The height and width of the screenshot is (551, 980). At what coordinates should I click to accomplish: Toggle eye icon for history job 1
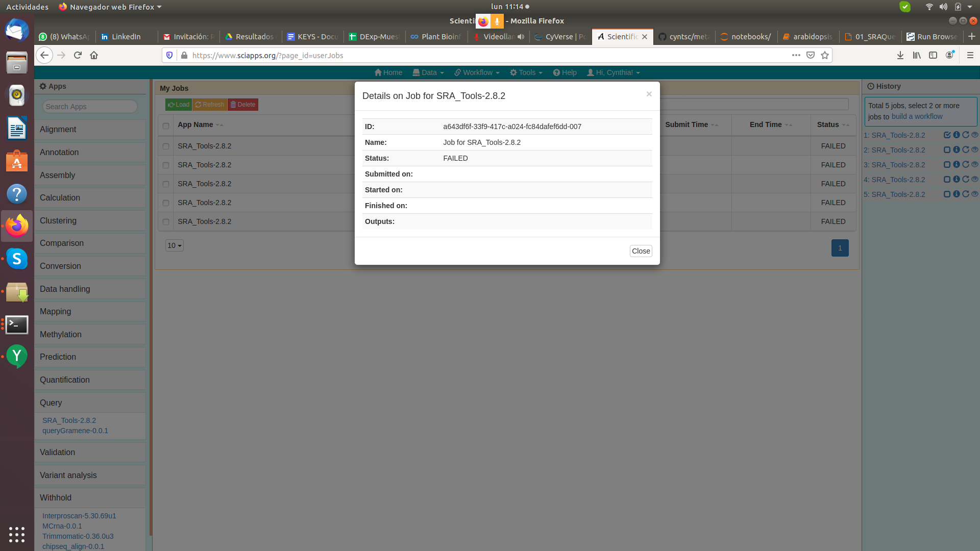point(974,135)
